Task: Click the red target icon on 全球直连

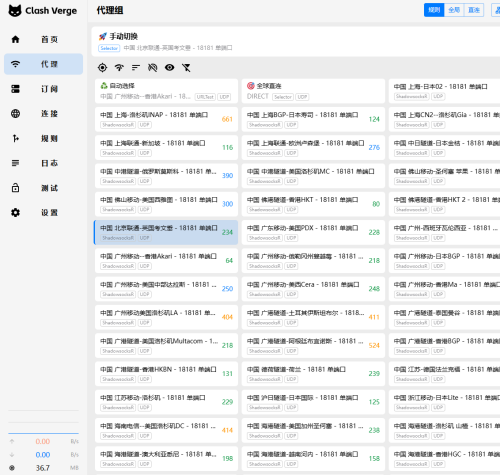Action: pyautogui.click(x=251, y=86)
